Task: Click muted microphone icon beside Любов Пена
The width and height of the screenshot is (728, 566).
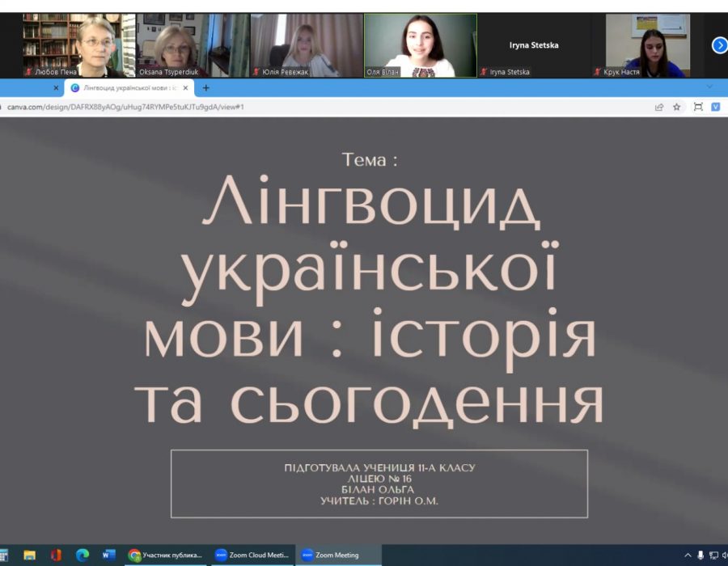Action: 29,72
